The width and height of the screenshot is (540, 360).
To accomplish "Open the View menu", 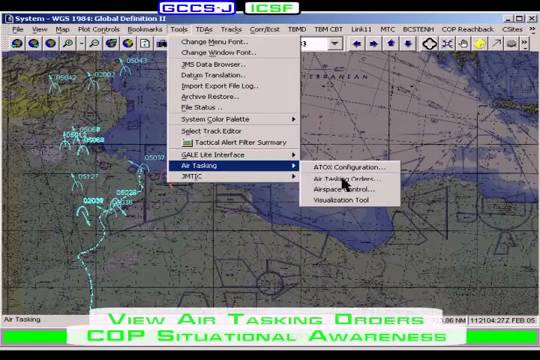I will point(40,30).
